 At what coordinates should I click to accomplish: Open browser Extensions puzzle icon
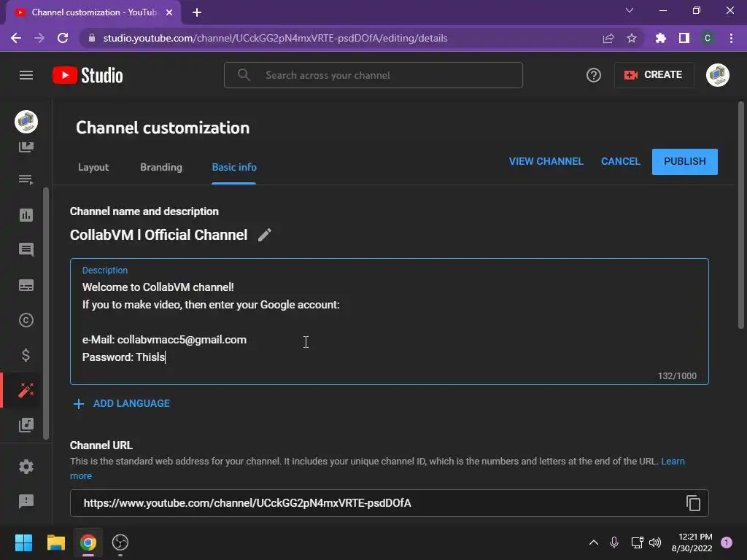(x=661, y=38)
